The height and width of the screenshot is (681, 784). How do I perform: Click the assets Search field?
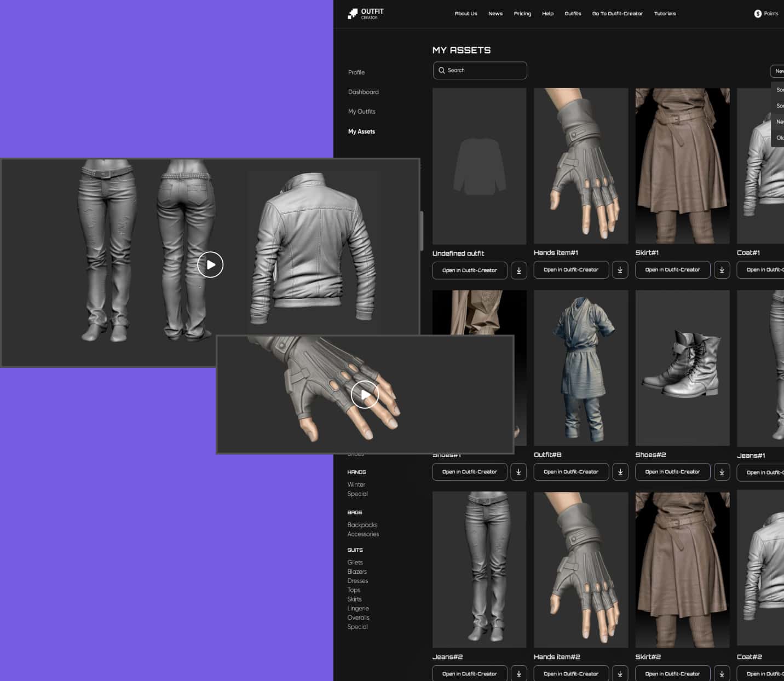pos(480,71)
